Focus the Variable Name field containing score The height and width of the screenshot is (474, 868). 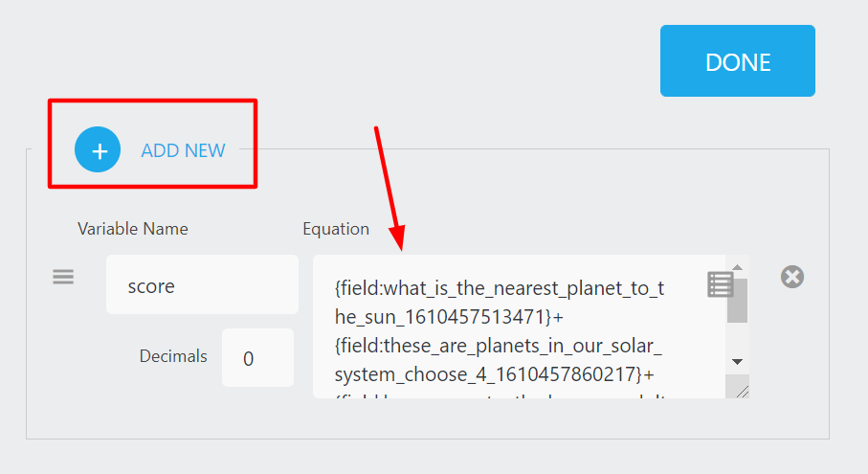point(202,284)
